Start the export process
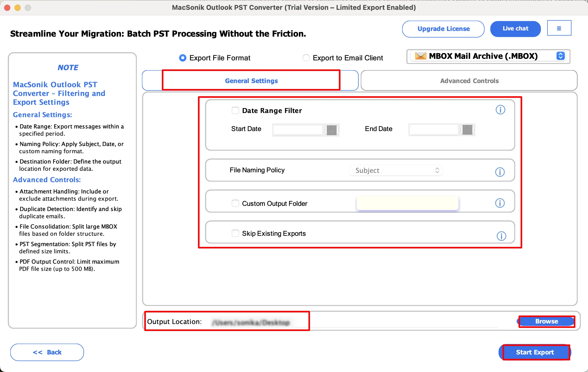Screen dimensions: 588x372 point(535,352)
